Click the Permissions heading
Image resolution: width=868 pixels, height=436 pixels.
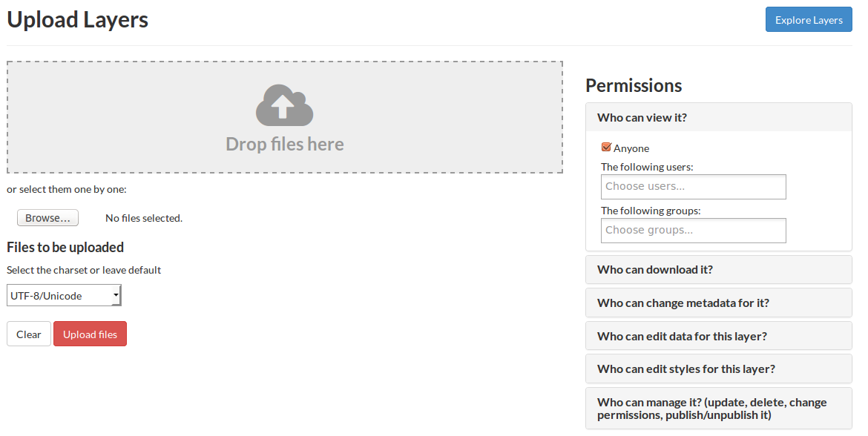pos(634,86)
